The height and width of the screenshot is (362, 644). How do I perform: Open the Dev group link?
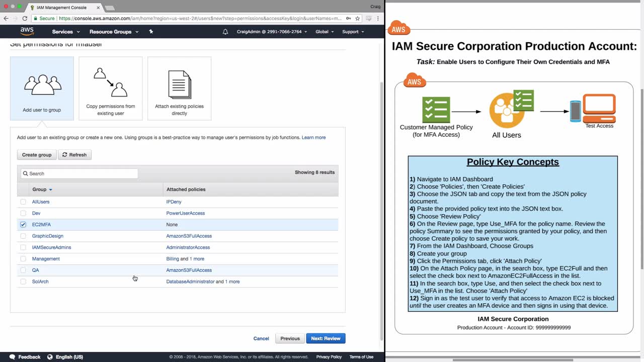[36, 213]
